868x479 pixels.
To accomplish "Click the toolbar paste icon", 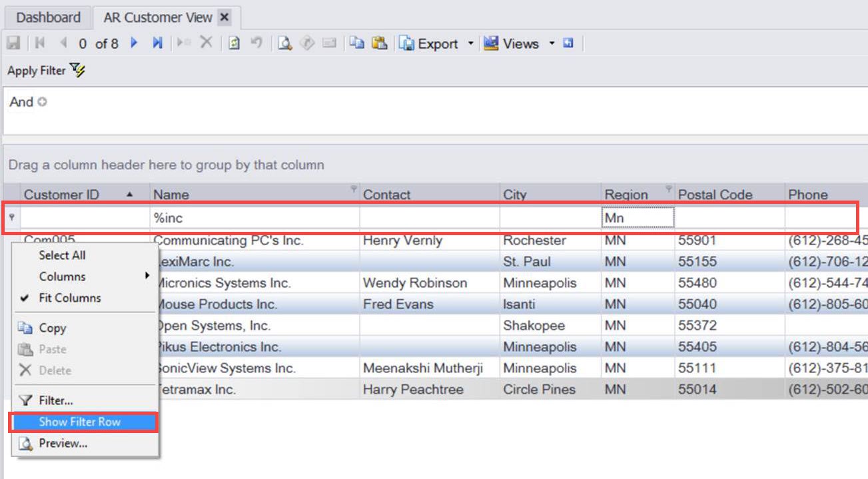I will (379, 43).
